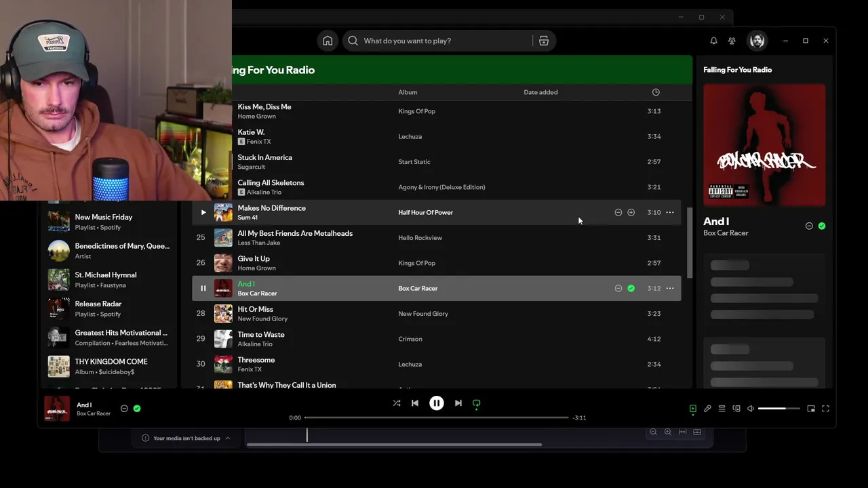
Task: Open And I title in player bar
Action: 84,405
